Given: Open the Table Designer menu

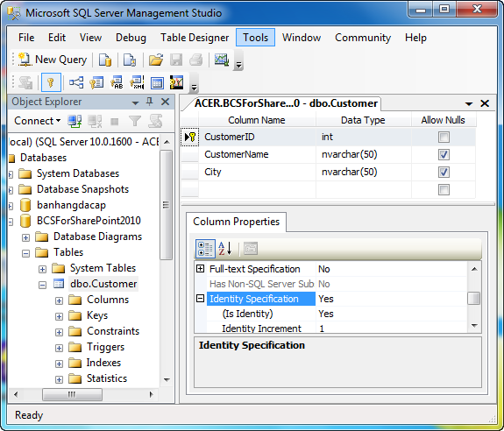Looking at the screenshot, I should click(195, 38).
